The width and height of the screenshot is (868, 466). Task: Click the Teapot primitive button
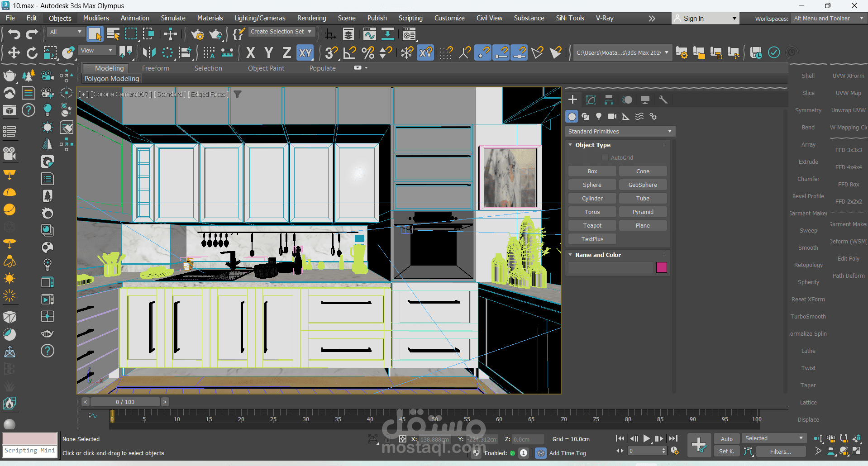[x=592, y=225]
